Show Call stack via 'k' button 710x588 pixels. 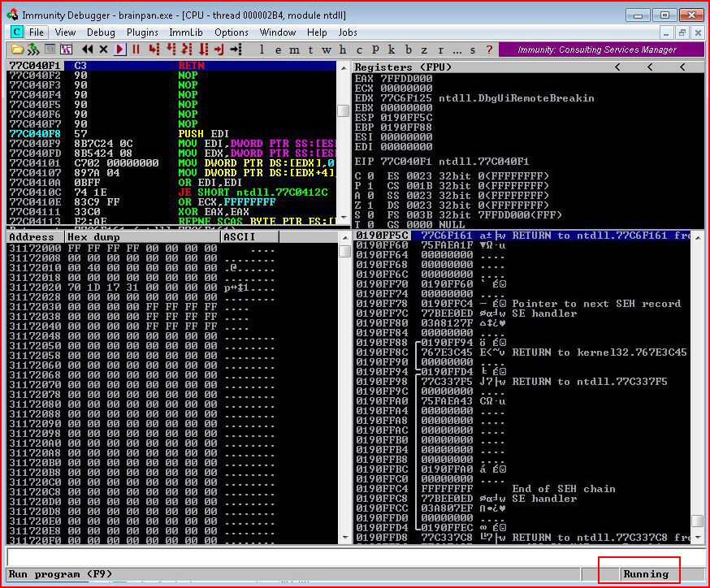click(392, 50)
